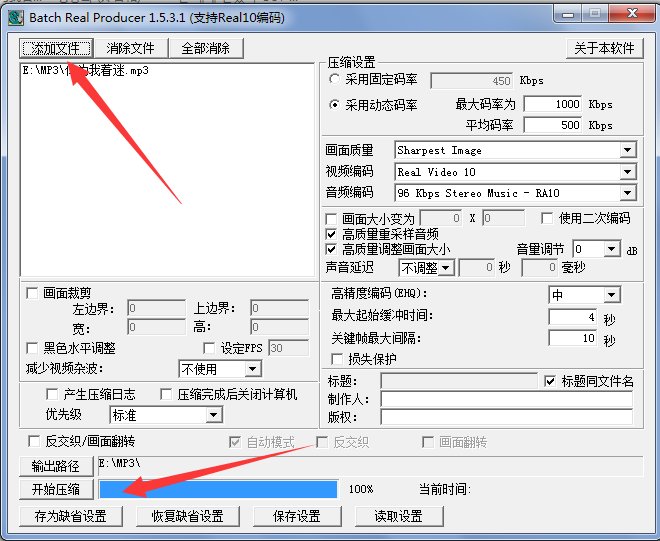Open the 音频编码 96 Kbps Stereo dropdown
Image resolution: width=660 pixels, height=541 pixels.
pyautogui.click(x=627, y=193)
